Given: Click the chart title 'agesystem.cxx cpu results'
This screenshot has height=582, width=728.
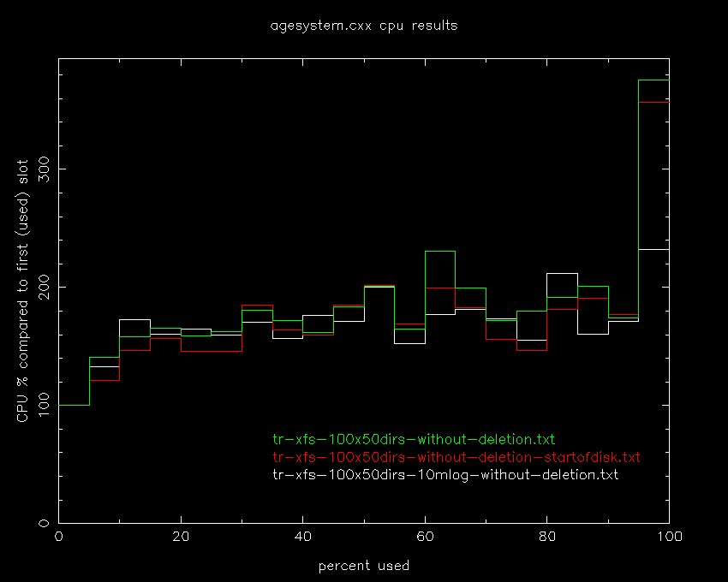Looking at the screenshot, I should pyautogui.click(x=364, y=26).
